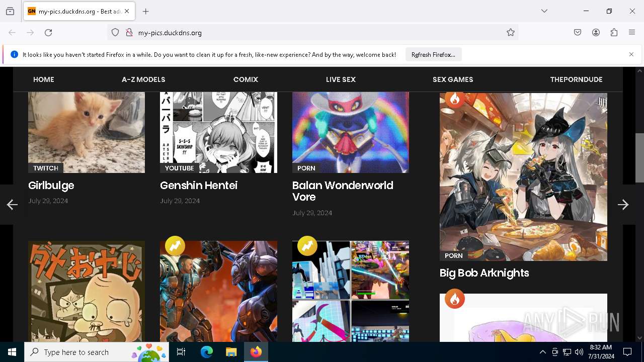Image resolution: width=644 pixels, height=362 pixels.
Task: Expand the list all tabs dropdown
Action: coord(544,11)
